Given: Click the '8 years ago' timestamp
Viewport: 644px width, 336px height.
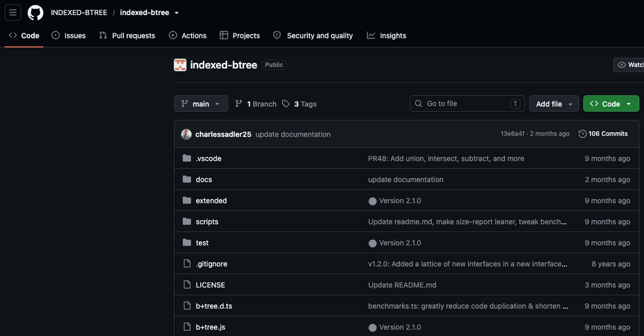Looking at the screenshot, I should 611,264.
